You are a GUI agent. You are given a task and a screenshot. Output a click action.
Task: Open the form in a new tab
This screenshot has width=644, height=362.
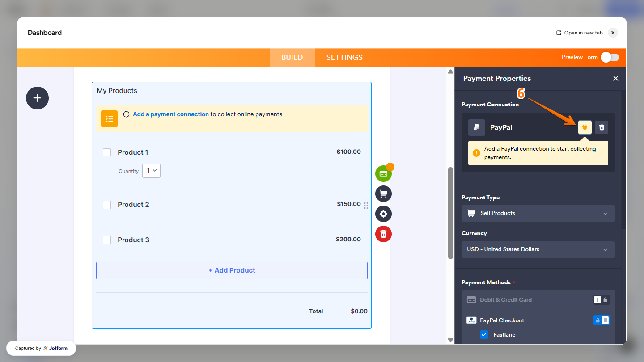(x=579, y=33)
